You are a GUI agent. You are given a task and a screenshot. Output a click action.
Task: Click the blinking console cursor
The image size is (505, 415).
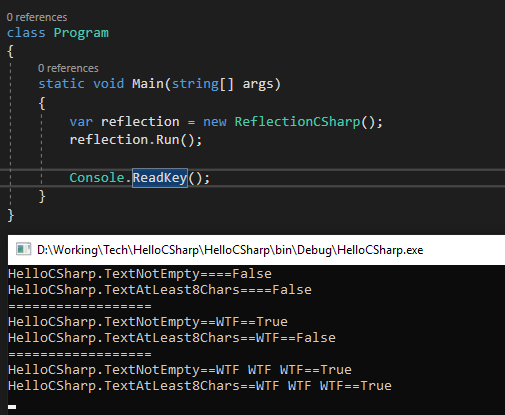click(x=12, y=407)
